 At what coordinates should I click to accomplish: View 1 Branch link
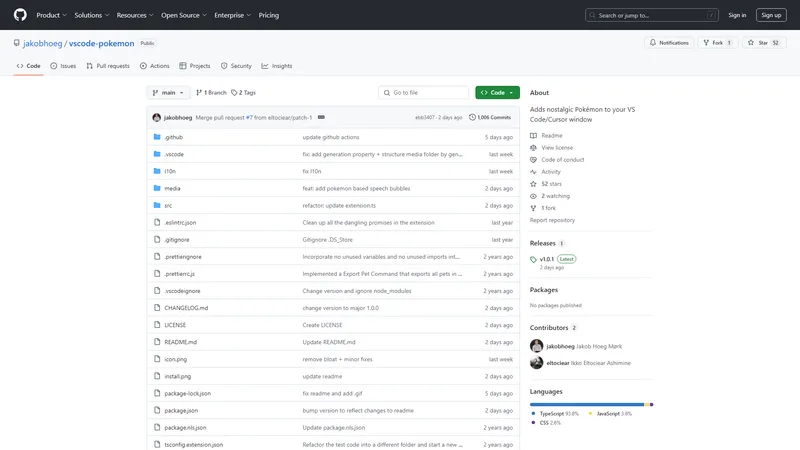tap(211, 92)
